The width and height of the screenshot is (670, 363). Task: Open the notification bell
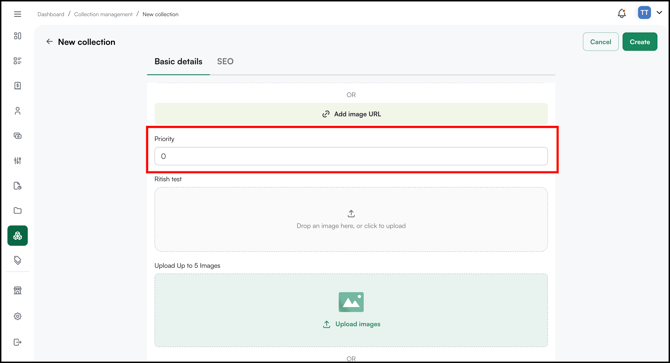622,14
